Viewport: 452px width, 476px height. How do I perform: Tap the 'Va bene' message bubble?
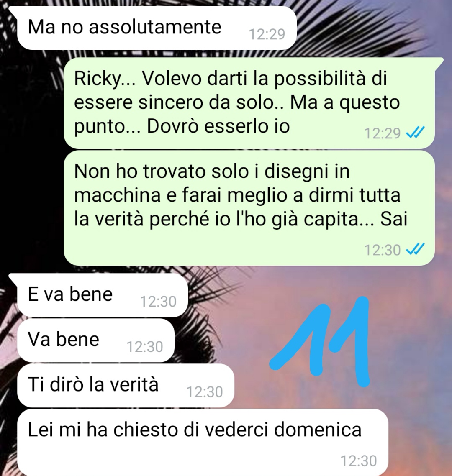coord(96,340)
